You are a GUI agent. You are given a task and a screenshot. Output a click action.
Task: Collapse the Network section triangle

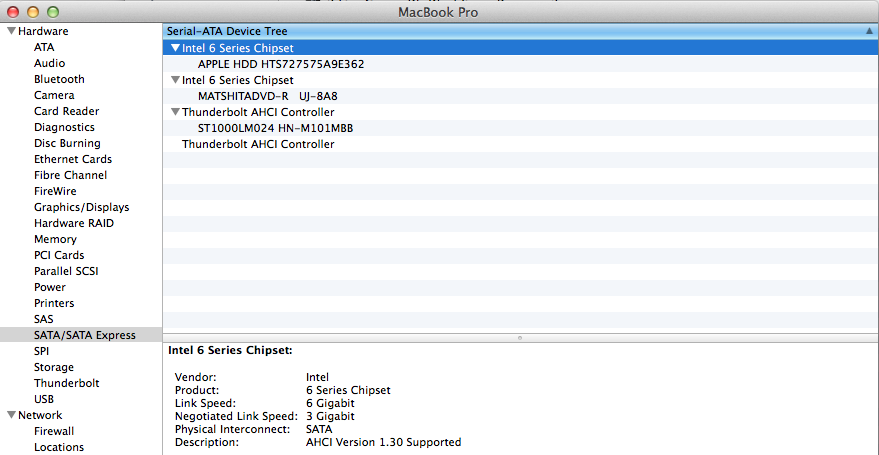pos(11,415)
